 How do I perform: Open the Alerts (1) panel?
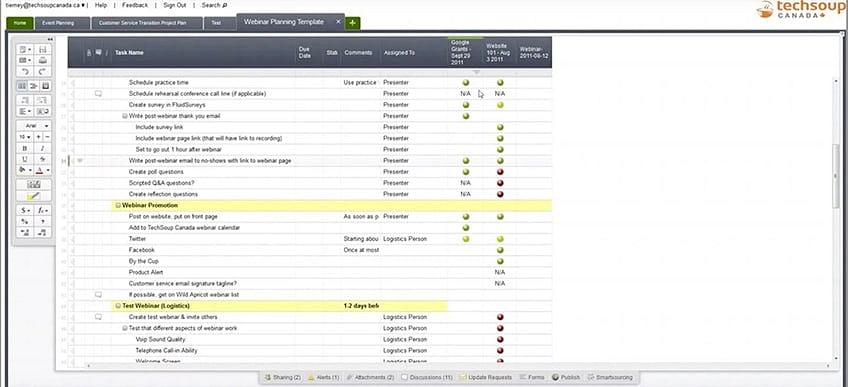(x=323, y=377)
